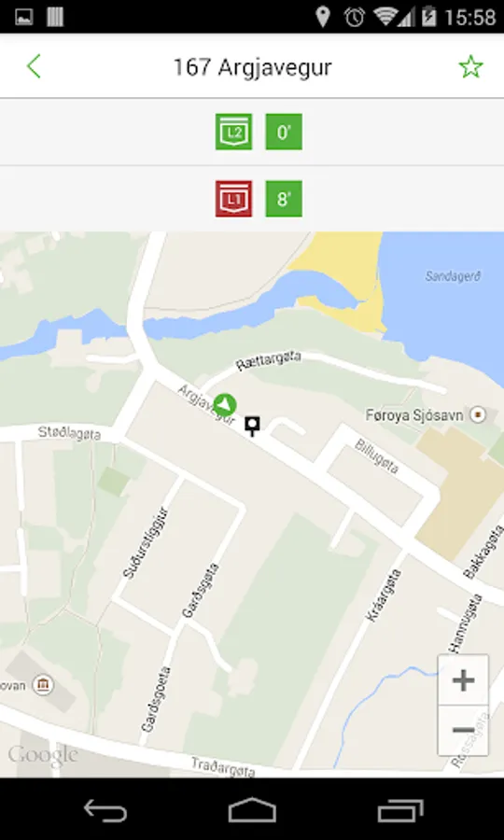Zoom out the map with minus button
504x840 pixels.
[x=463, y=730]
